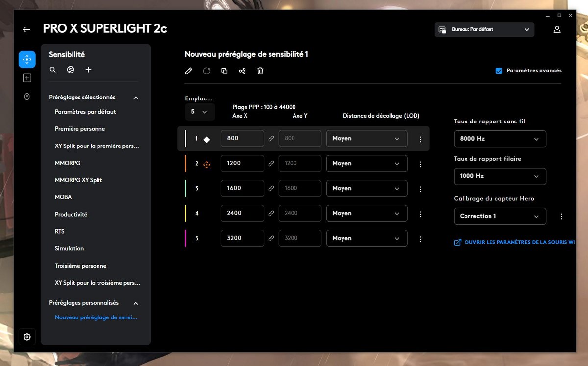Open the Assignments plus-square sidebar icon
This screenshot has height=366, width=588.
pos(27,78)
